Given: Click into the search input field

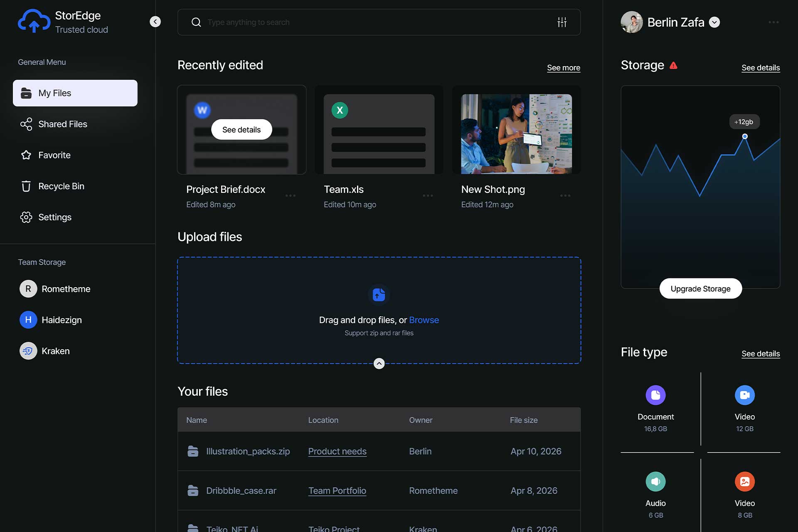Looking at the screenshot, I should coord(374,22).
